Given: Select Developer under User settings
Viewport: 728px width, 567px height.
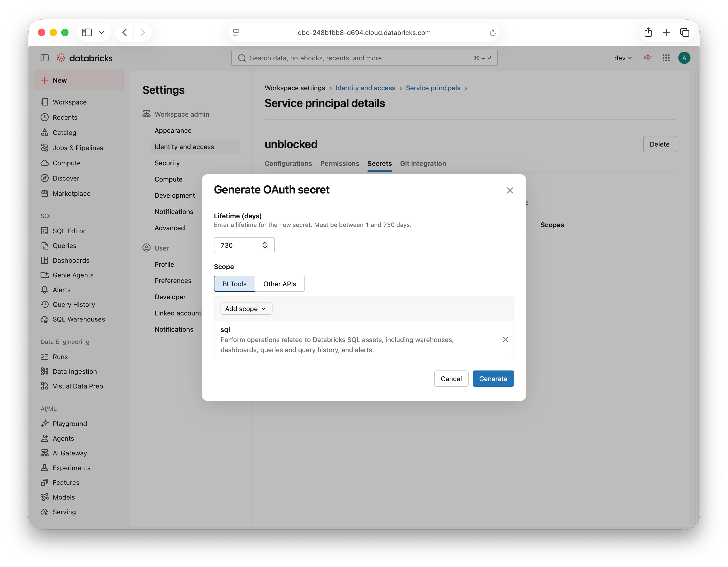Looking at the screenshot, I should (170, 297).
